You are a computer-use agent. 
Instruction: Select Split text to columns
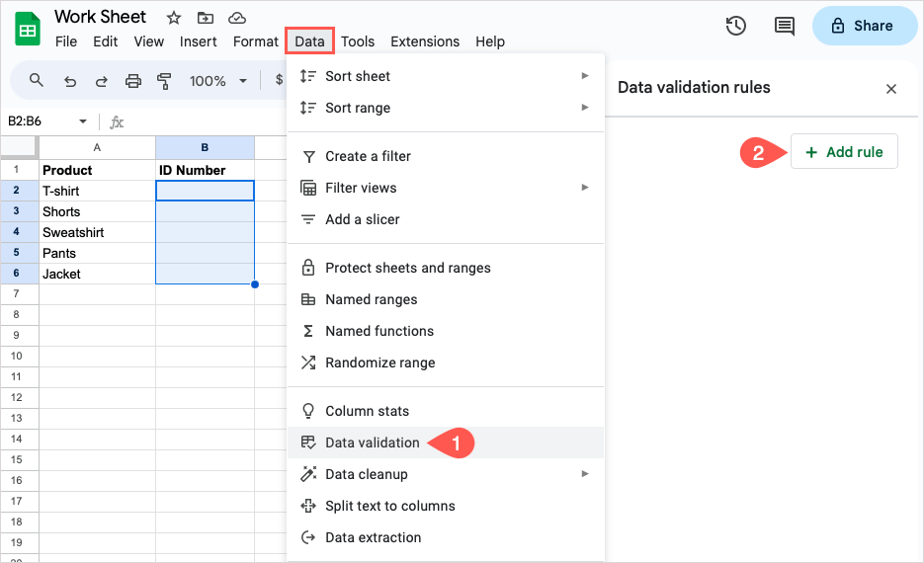[x=389, y=506]
